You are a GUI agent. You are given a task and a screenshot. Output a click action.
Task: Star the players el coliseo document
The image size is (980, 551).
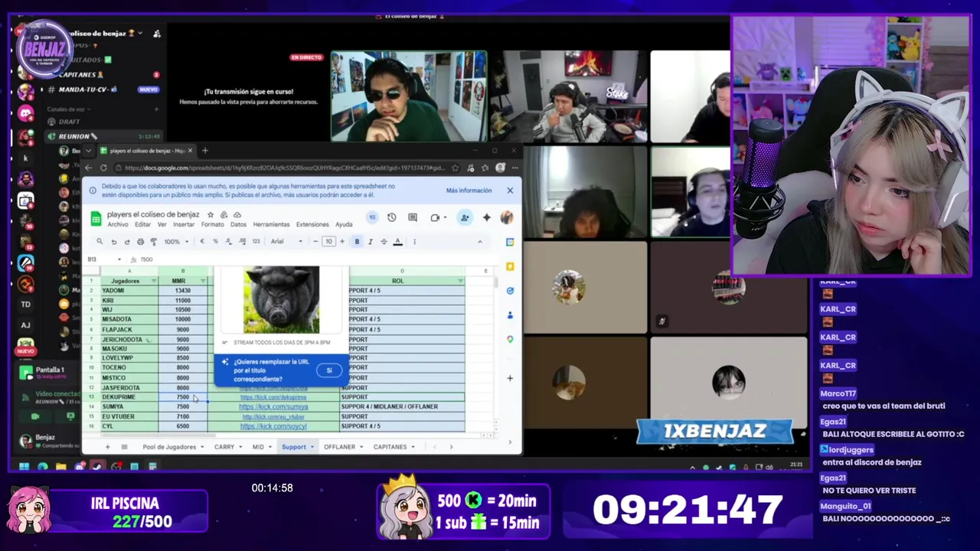[211, 215]
